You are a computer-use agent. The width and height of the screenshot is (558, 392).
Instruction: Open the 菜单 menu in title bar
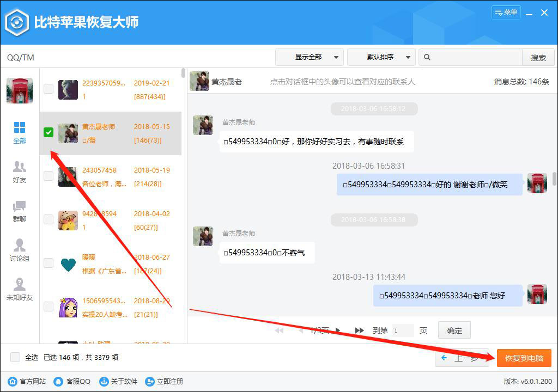pyautogui.click(x=506, y=12)
